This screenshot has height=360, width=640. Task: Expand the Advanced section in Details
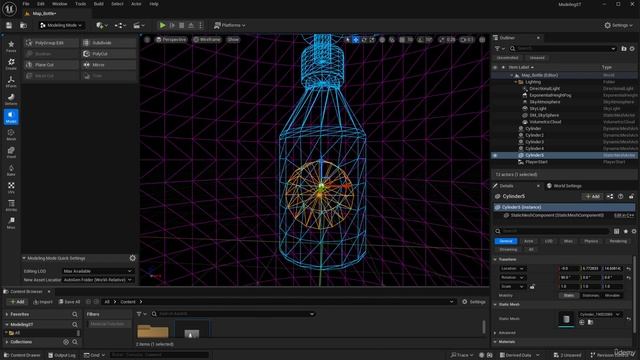(496, 333)
